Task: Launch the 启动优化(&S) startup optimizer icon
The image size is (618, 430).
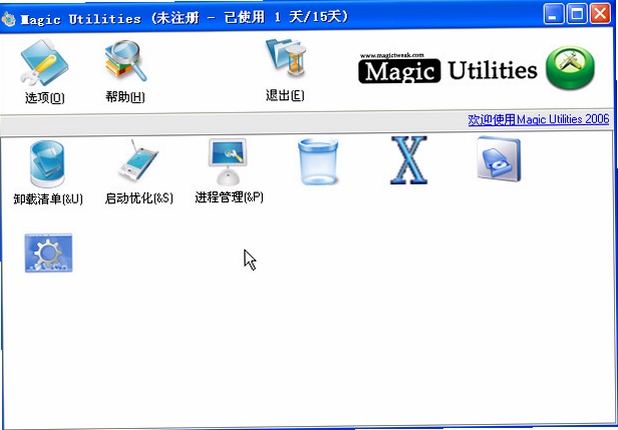Action: pyautogui.click(x=138, y=161)
